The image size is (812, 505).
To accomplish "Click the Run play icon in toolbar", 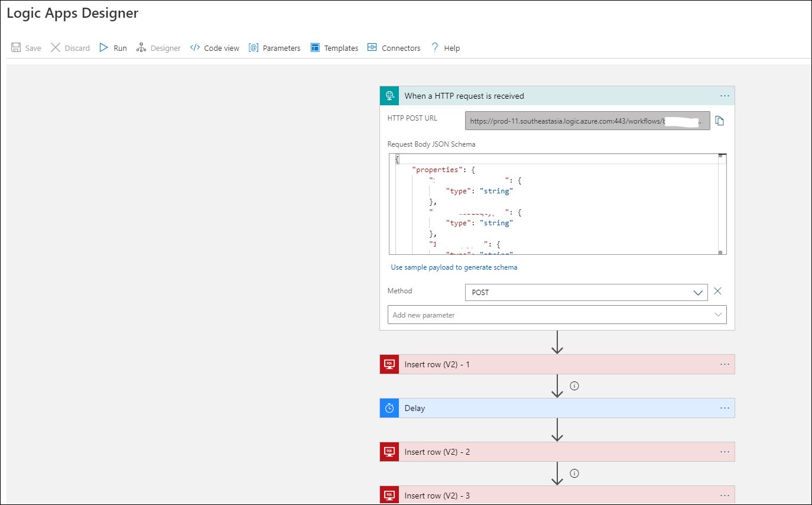I will pos(104,48).
